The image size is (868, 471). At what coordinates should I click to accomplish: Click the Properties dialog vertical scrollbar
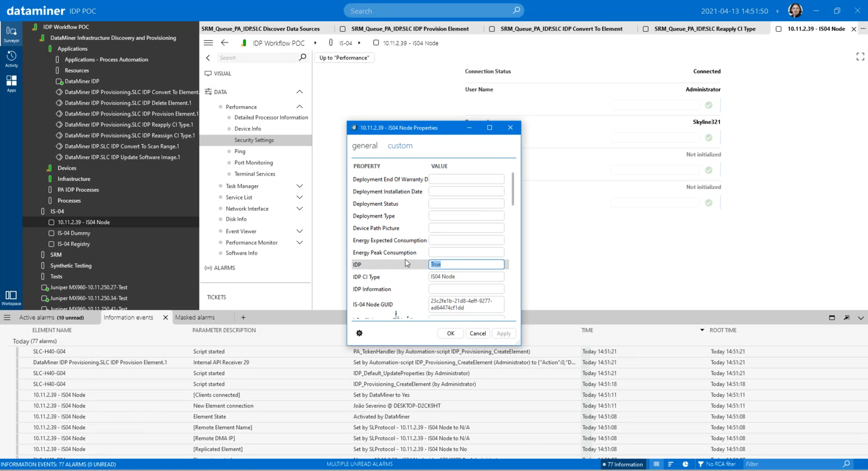(513, 189)
